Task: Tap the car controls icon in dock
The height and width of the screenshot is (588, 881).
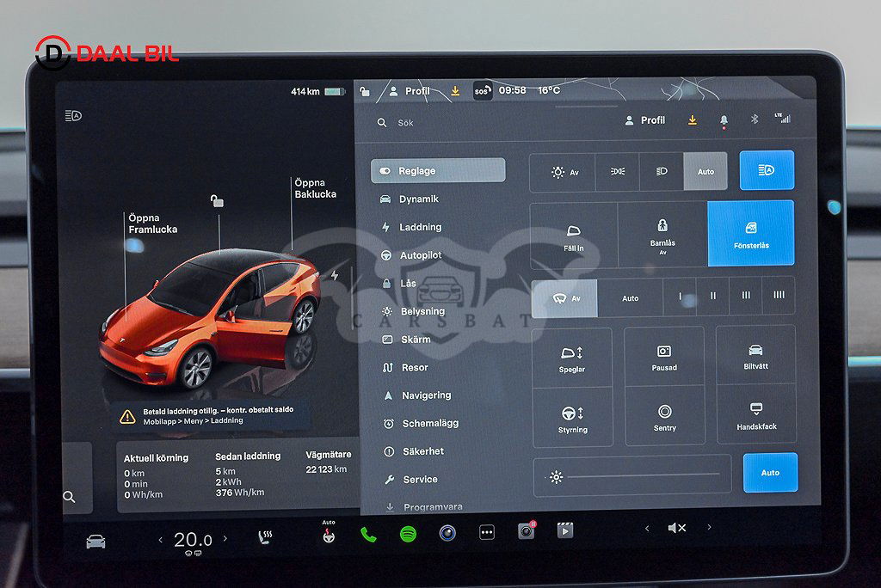Action: pos(95,541)
